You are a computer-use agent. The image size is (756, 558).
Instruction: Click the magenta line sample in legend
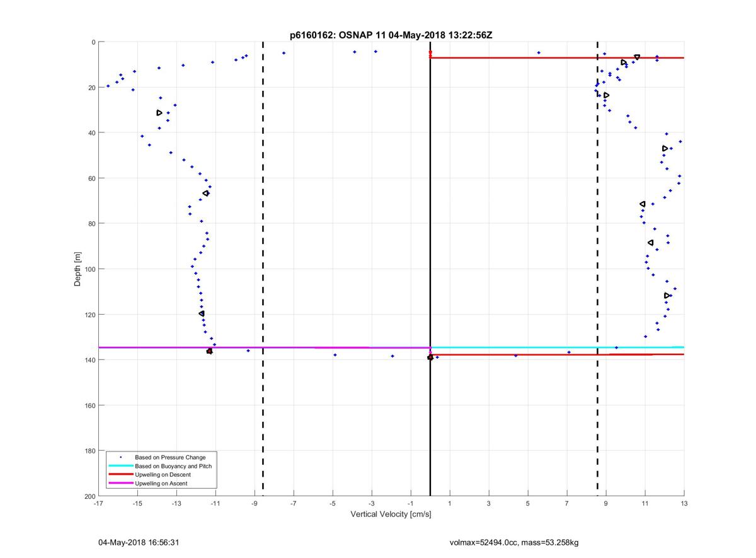(x=121, y=484)
